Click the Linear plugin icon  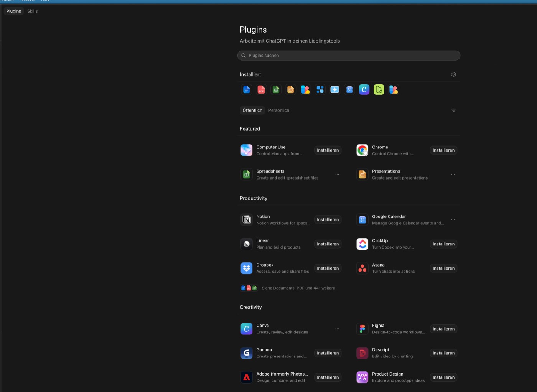click(x=247, y=244)
